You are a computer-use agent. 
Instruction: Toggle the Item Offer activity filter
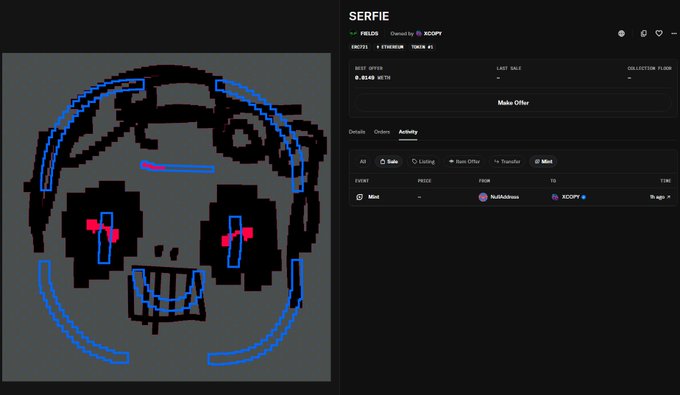pyautogui.click(x=464, y=161)
